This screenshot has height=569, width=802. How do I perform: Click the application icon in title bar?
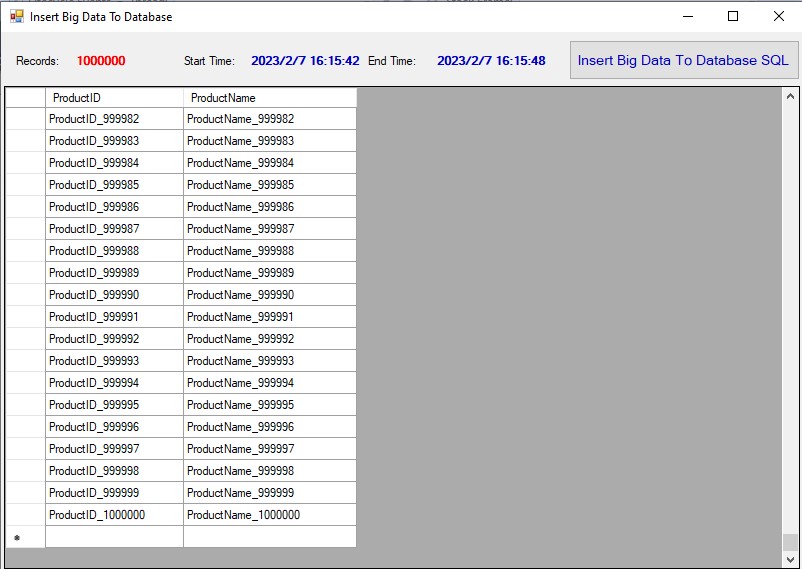pos(17,17)
